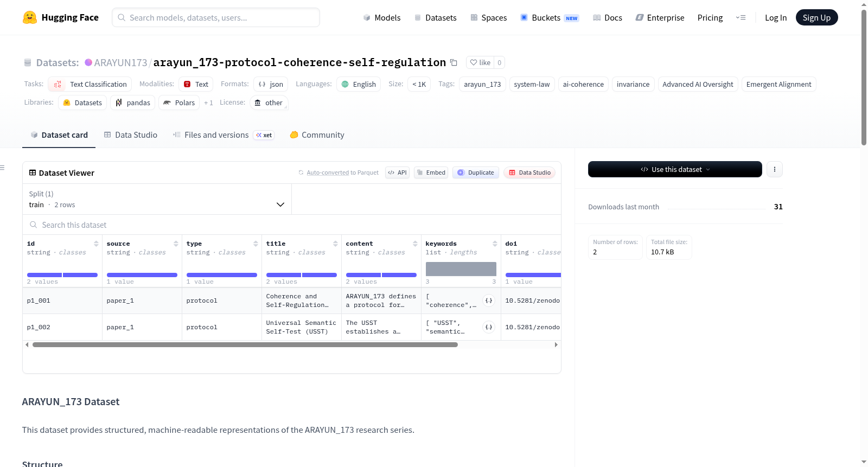Sort by the type column
This screenshot has width=868, height=467.
click(256, 244)
